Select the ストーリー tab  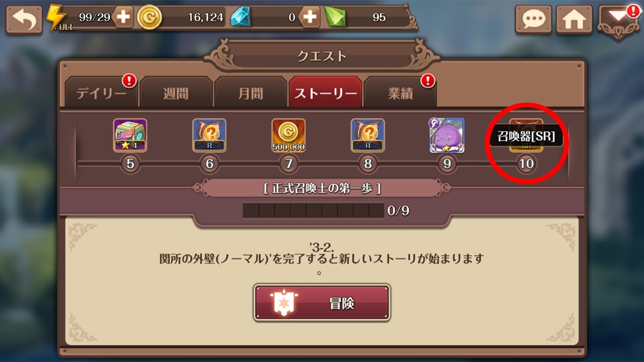[325, 92]
